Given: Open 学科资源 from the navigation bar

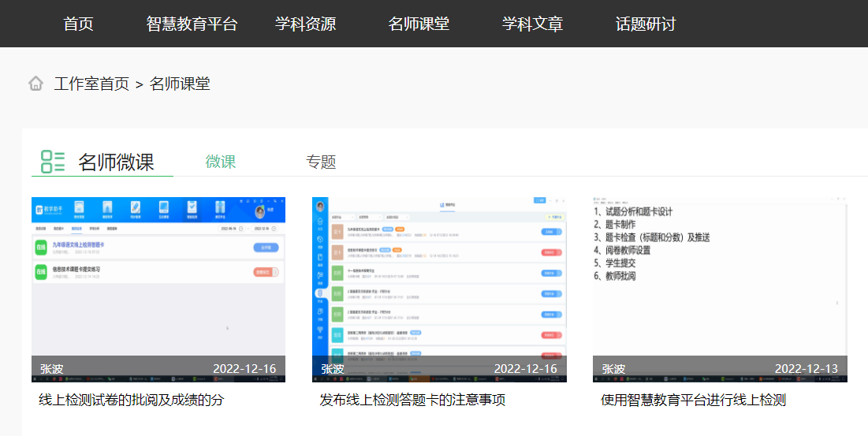Looking at the screenshot, I should point(305,24).
